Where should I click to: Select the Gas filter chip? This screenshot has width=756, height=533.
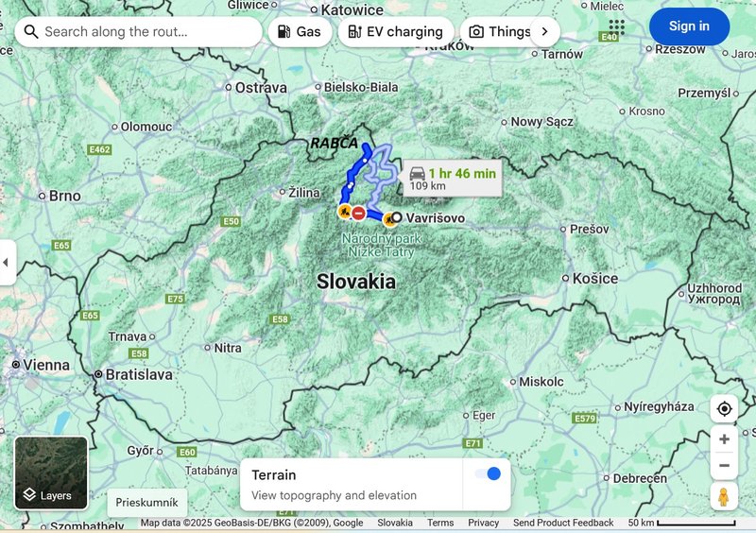(300, 32)
